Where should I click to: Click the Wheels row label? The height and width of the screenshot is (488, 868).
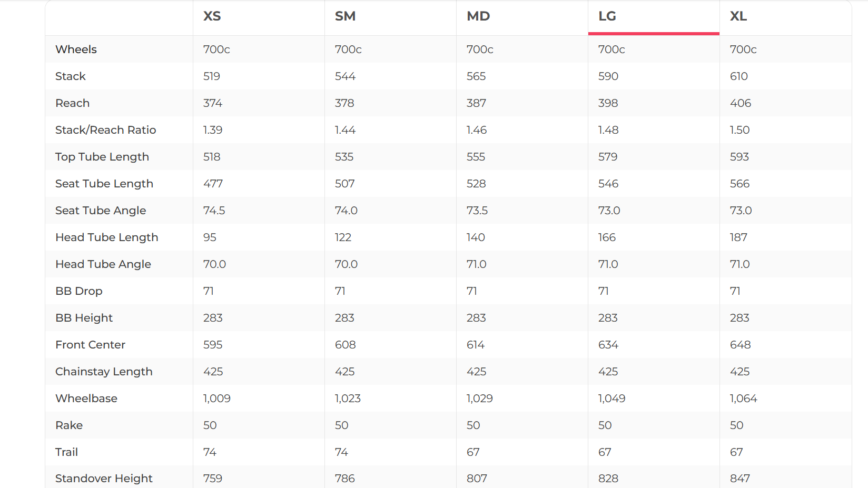coord(76,49)
